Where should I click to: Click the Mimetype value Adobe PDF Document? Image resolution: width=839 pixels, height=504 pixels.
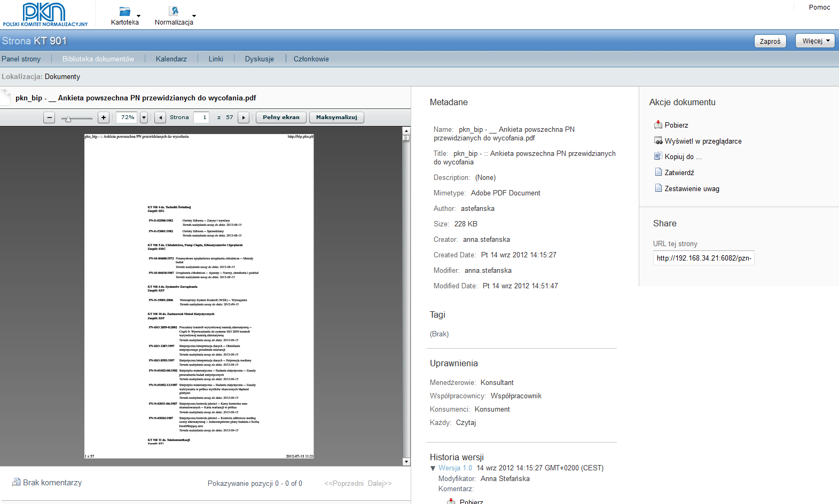(506, 193)
